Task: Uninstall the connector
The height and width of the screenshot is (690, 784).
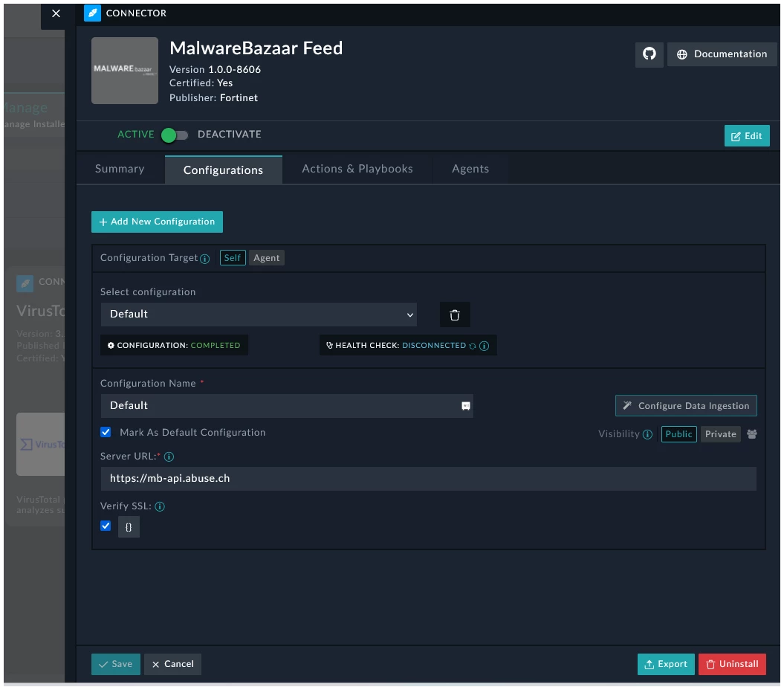Action: tap(731, 664)
